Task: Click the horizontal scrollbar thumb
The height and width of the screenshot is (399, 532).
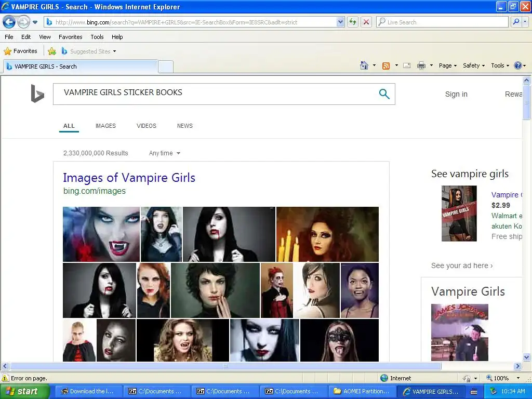Action: (x=225, y=366)
